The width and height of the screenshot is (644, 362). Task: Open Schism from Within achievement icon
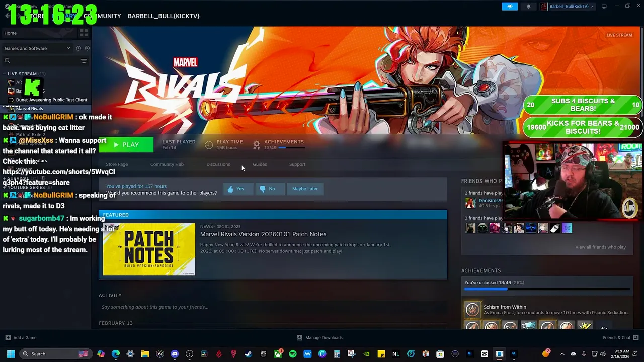coord(472,310)
